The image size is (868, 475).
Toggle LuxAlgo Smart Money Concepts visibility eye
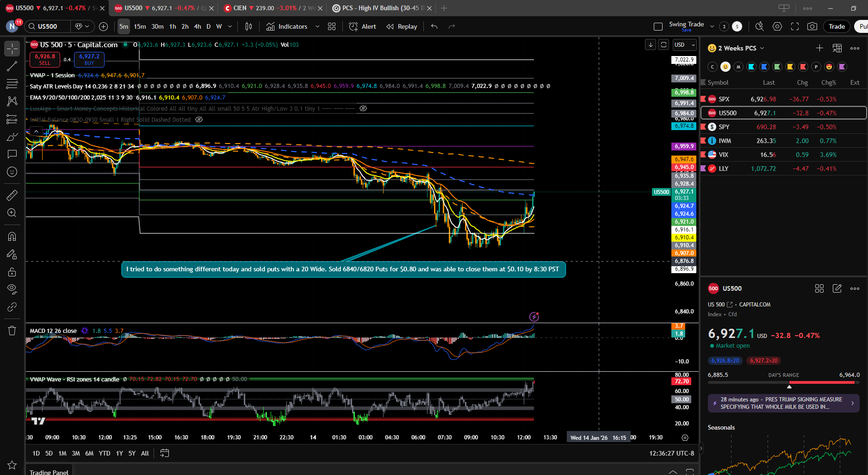(x=363, y=108)
